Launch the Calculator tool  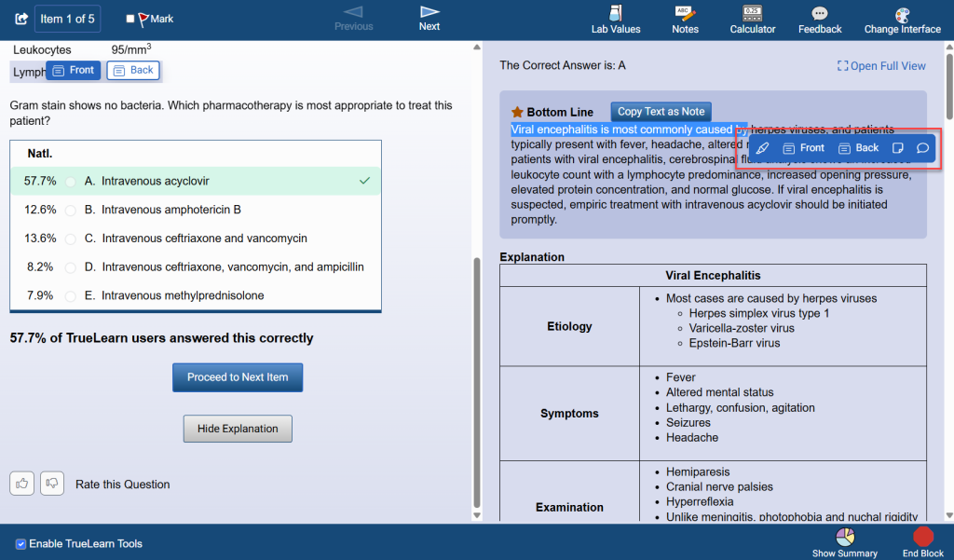(753, 20)
